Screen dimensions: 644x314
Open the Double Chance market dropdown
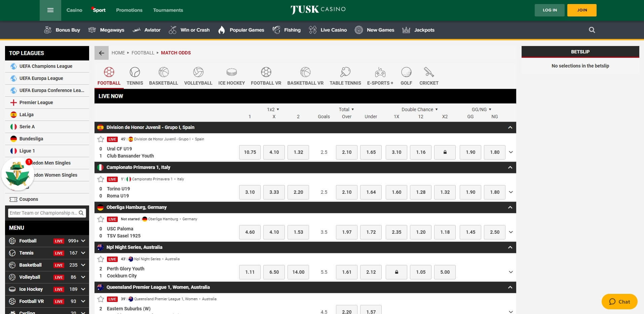[x=418, y=109]
